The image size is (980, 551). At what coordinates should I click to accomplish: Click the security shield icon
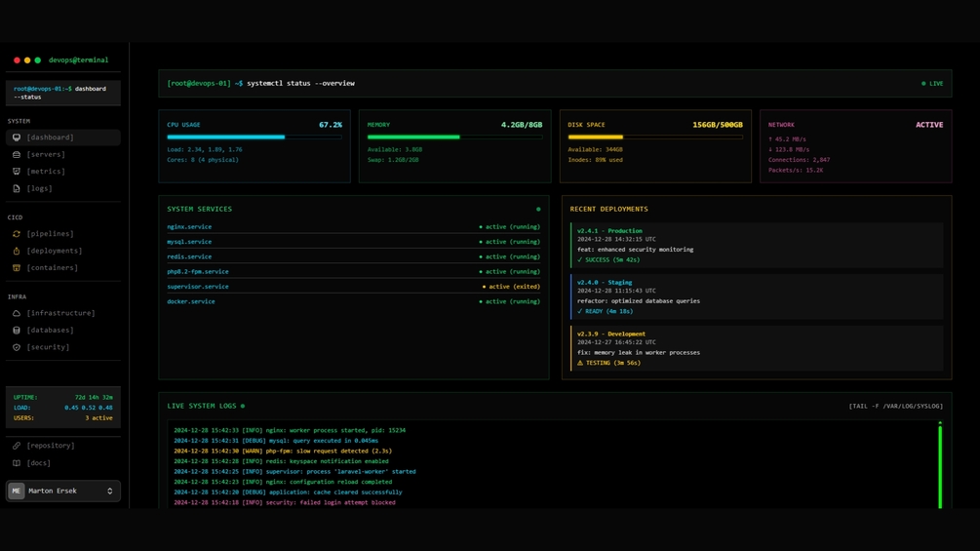17,347
